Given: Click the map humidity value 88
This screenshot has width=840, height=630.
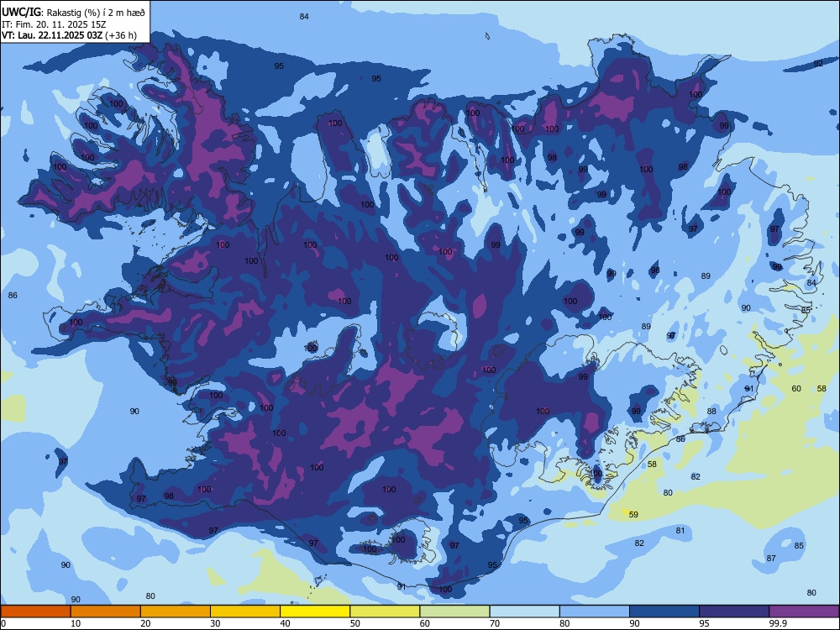Looking at the screenshot, I should [711, 411].
